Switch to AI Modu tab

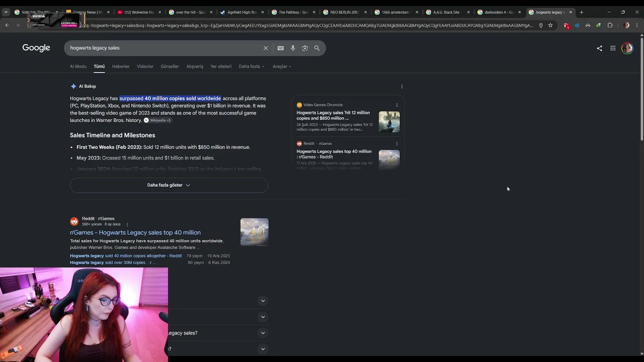point(78,66)
